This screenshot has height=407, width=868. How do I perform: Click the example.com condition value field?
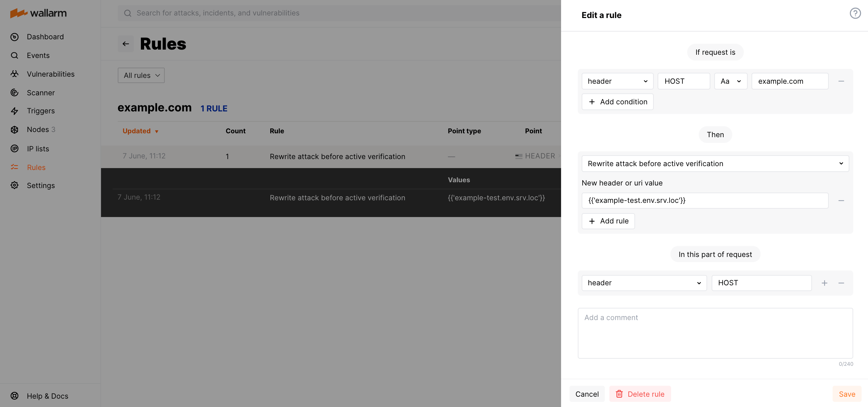pos(790,81)
